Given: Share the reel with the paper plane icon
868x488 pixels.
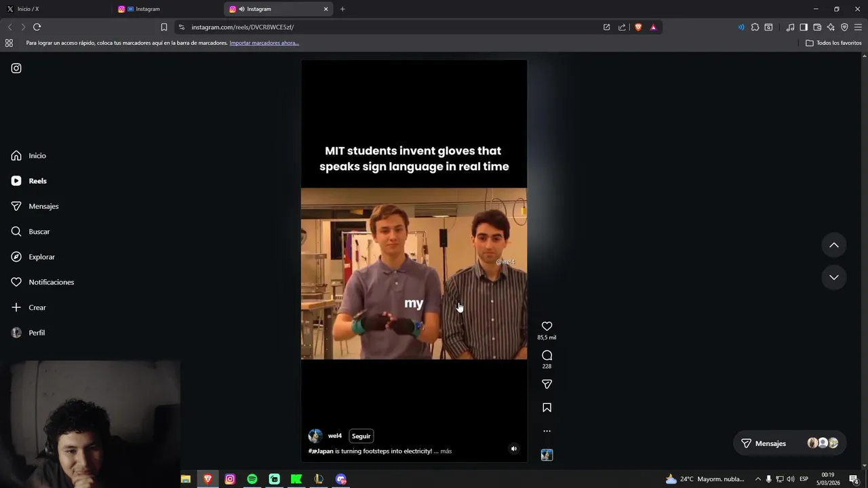Looking at the screenshot, I should 547,384.
